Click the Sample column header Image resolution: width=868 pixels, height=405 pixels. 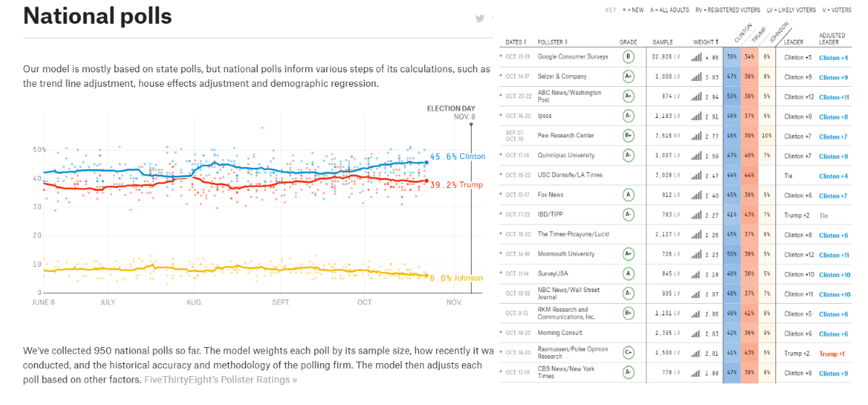[x=663, y=42]
